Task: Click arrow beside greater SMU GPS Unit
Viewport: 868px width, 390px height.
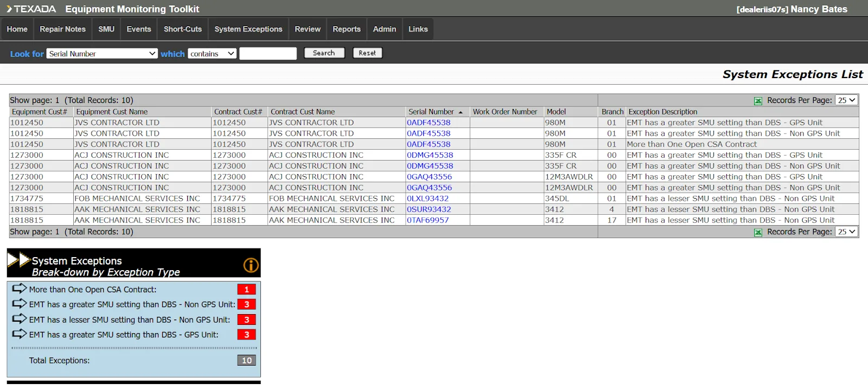Action: point(19,334)
